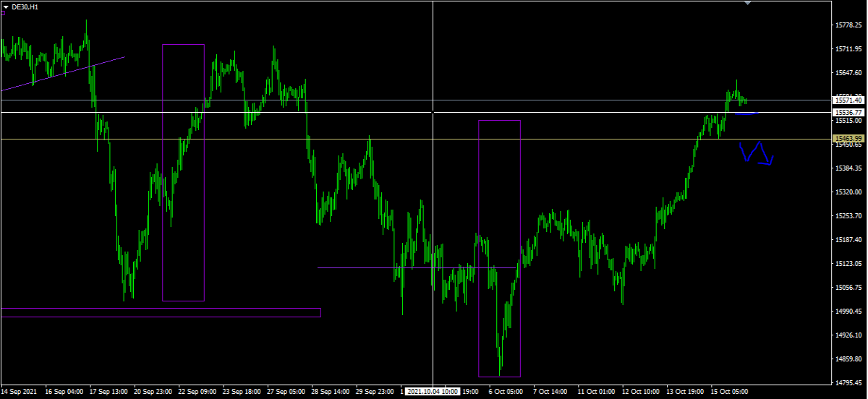Viewport: 868px width, 399px height.
Task: Click price scale value 15056.75
Action: (x=848, y=288)
